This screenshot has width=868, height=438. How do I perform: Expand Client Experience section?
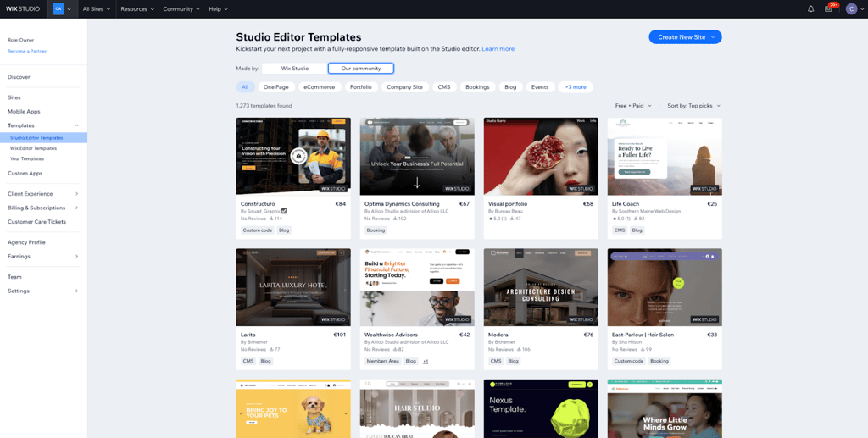click(x=43, y=193)
